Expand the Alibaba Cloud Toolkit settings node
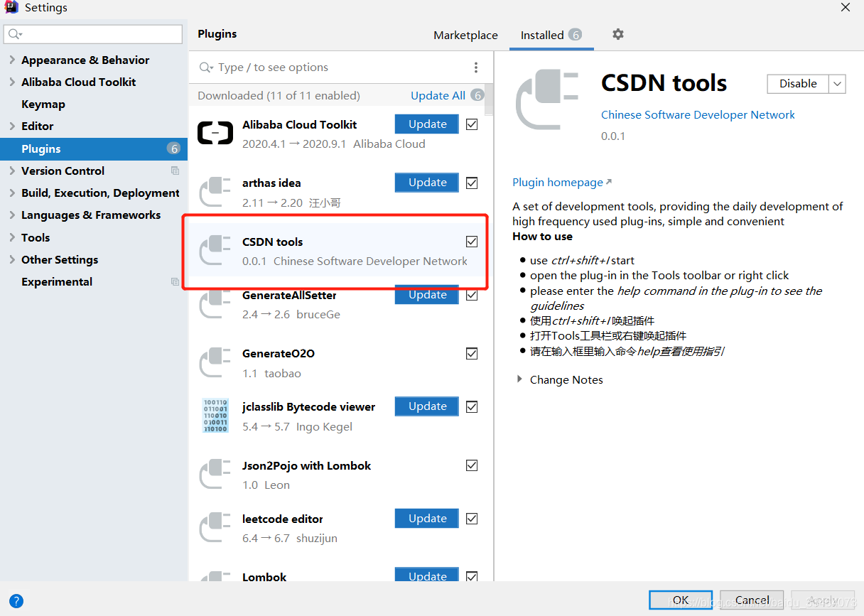 coord(12,82)
